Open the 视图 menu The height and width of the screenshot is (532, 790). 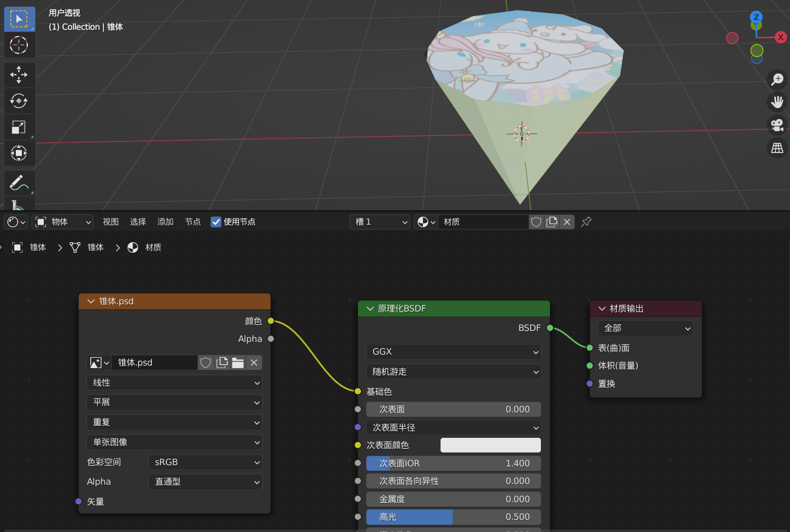click(x=111, y=222)
